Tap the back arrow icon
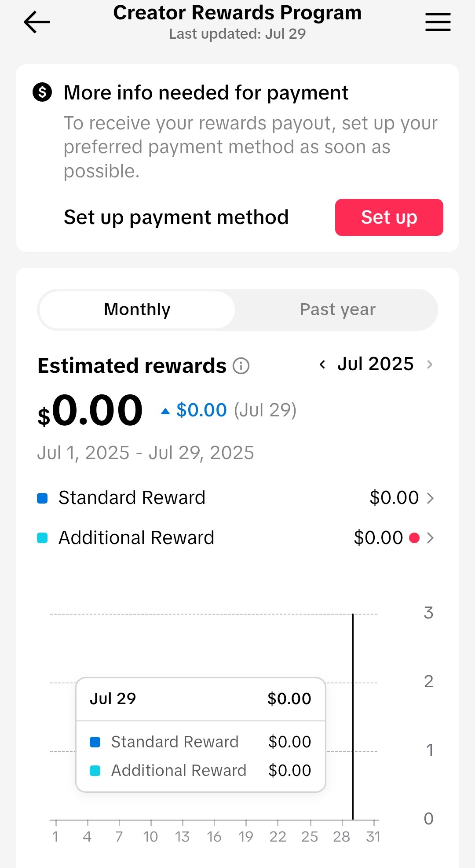This screenshot has width=475, height=868. (x=37, y=22)
